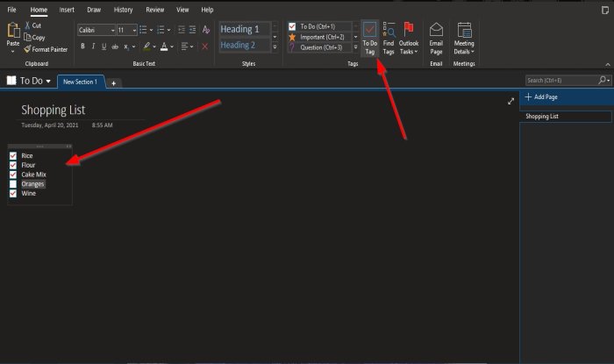This screenshot has height=364, width=614.
Task: Apply Subscript formatting
Action: [x=126, y=46]
